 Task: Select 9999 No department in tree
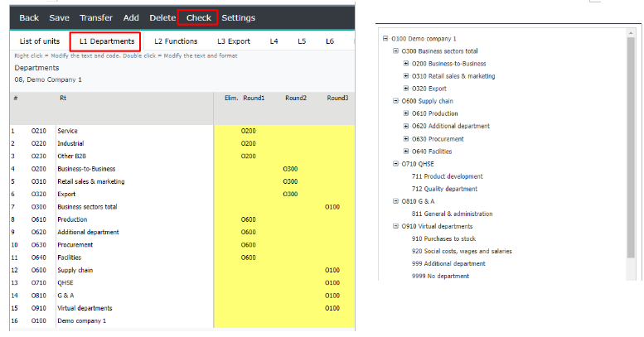pos(440,276)
